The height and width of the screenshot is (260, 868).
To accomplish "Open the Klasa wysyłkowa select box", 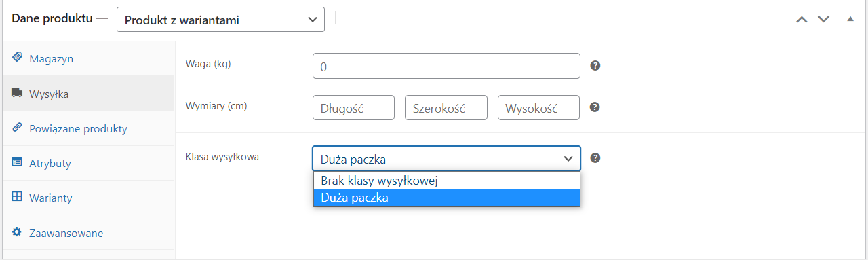I will pos(446,158).
